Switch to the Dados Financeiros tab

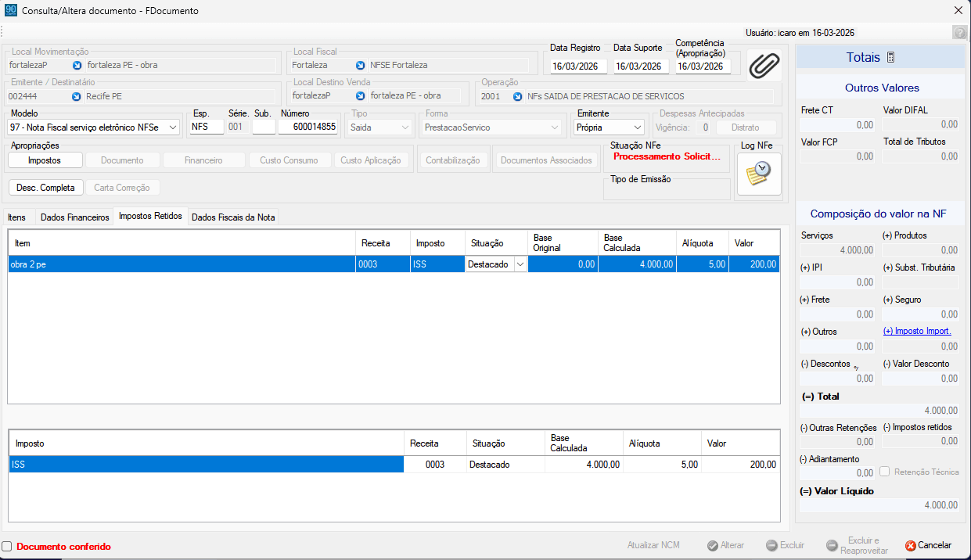(75, 217)
